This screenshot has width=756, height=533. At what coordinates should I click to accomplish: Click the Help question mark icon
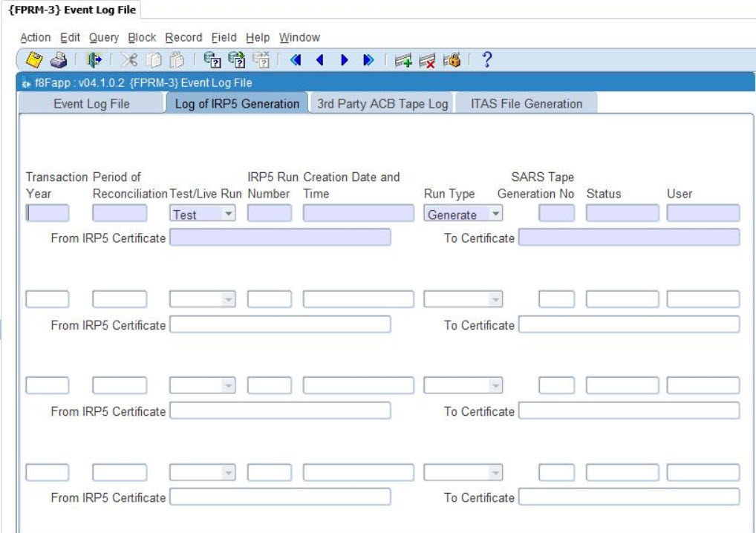pos(487,60)
